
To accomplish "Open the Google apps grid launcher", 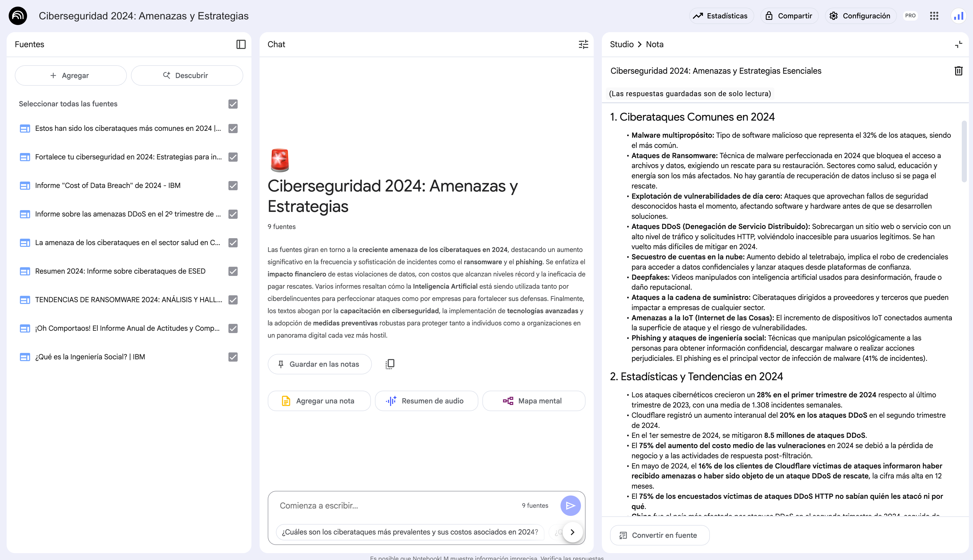I will [934, 16].
